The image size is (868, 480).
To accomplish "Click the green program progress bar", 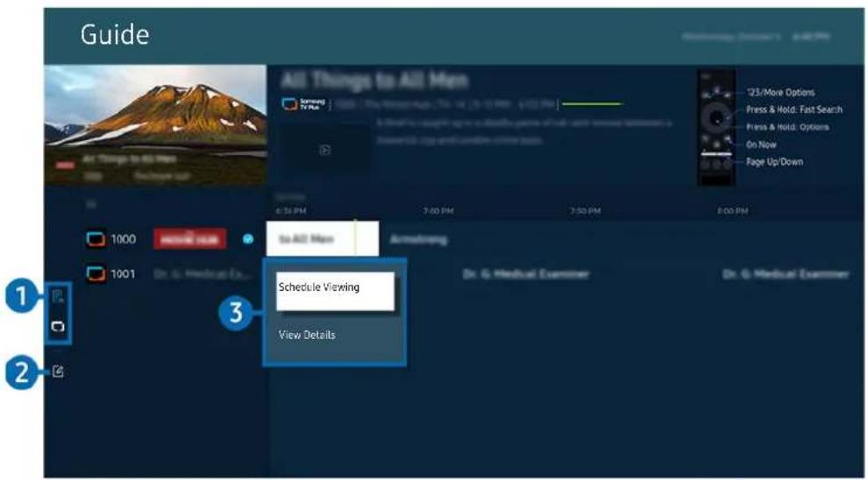I will tap(593, 103).
